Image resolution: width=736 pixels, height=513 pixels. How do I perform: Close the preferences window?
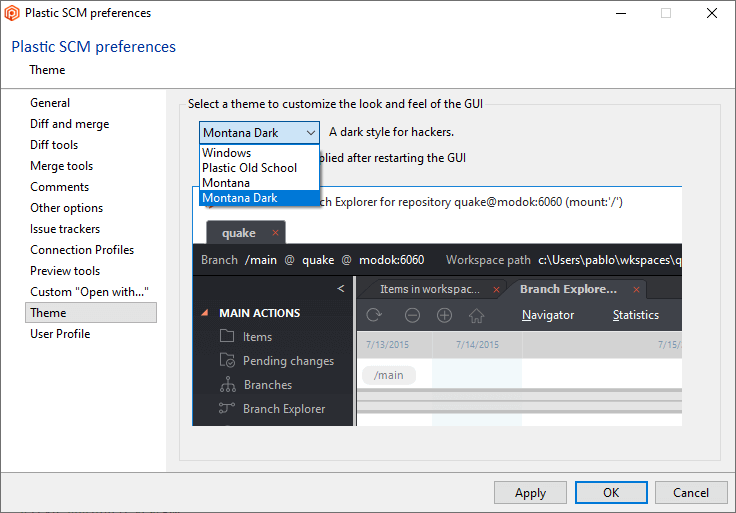(x=712, y=13)
